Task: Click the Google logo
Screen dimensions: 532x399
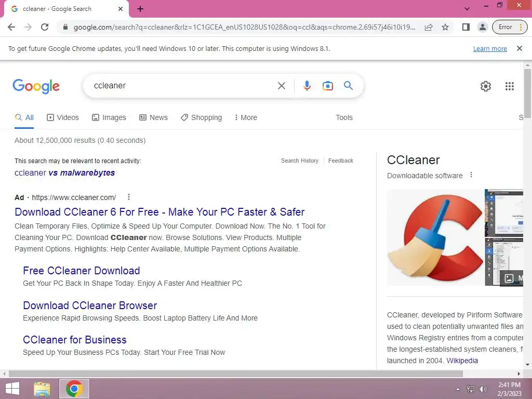Action: coord(36,86)
